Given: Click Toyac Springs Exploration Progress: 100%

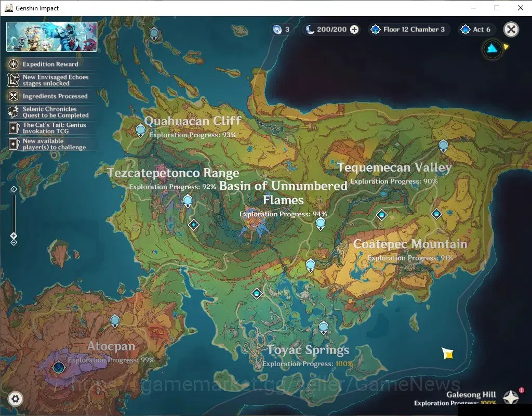Looking at the screenshot, I should [x=308, y=364].
